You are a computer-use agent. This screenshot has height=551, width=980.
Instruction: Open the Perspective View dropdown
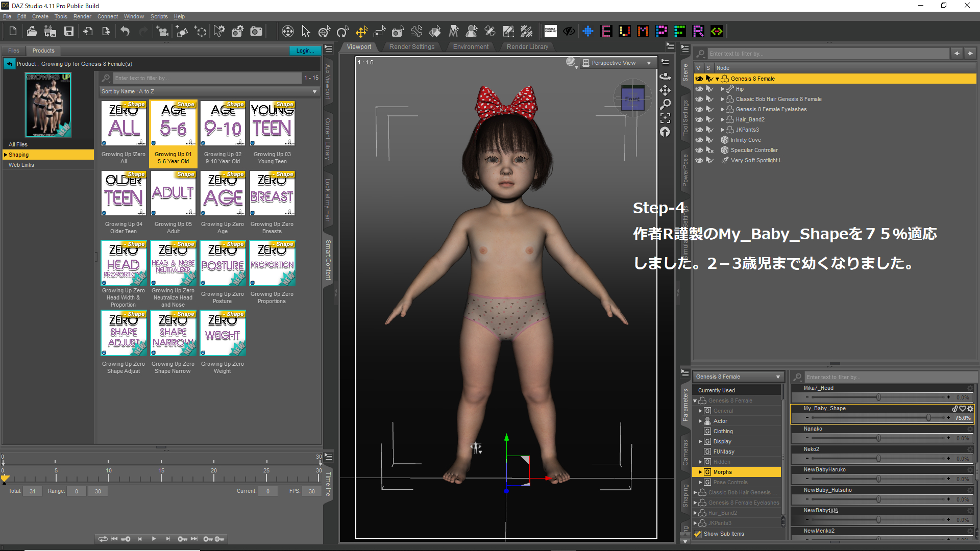click(618, 63)
